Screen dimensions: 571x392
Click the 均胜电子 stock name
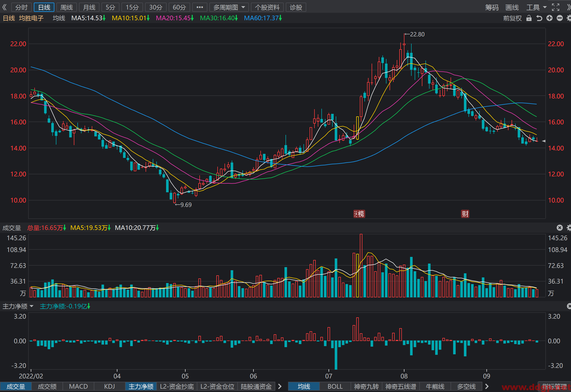coord(31,18)
